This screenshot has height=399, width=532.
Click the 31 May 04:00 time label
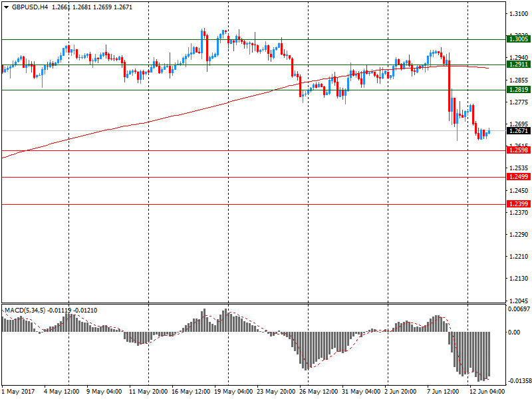(361, 392)
